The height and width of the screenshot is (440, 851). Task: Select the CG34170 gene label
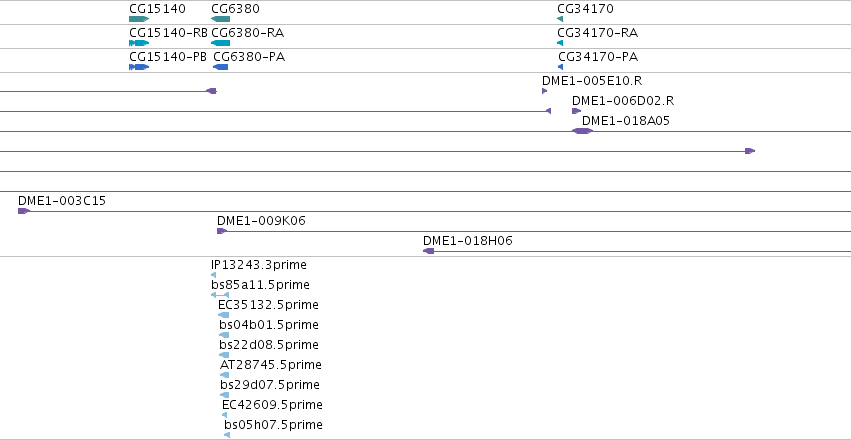click(586, 9)
